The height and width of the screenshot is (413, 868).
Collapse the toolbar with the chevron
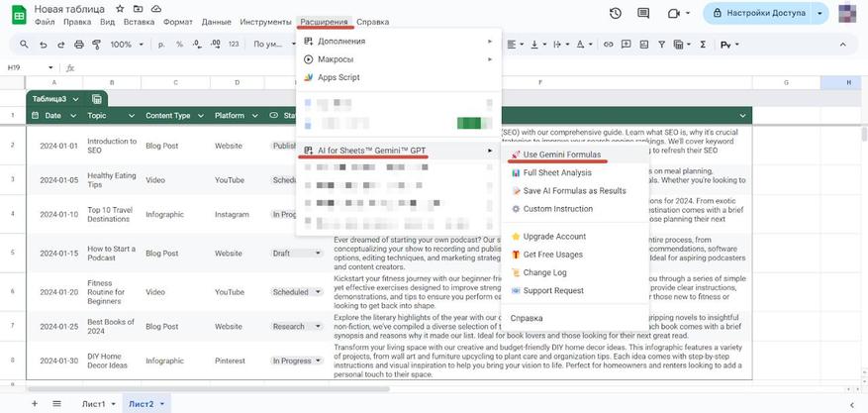(x=843, y=45)
